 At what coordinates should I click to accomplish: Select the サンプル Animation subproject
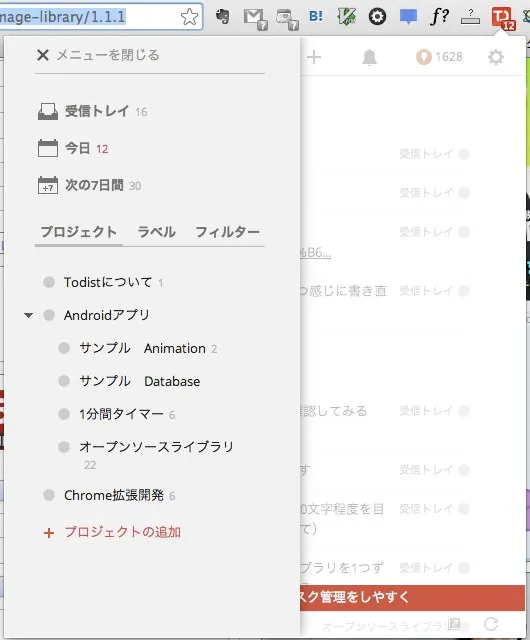click(x=142, y=348)
